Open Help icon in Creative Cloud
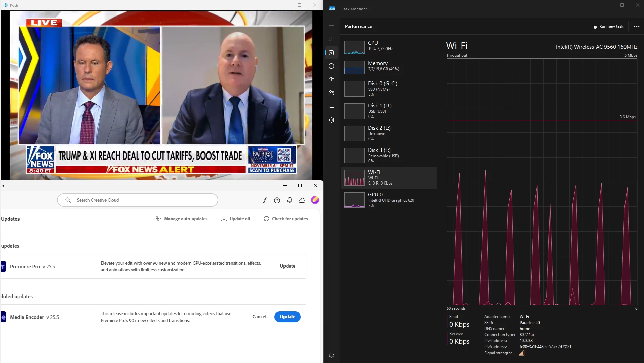644x363 pixels. coord(277,200)
